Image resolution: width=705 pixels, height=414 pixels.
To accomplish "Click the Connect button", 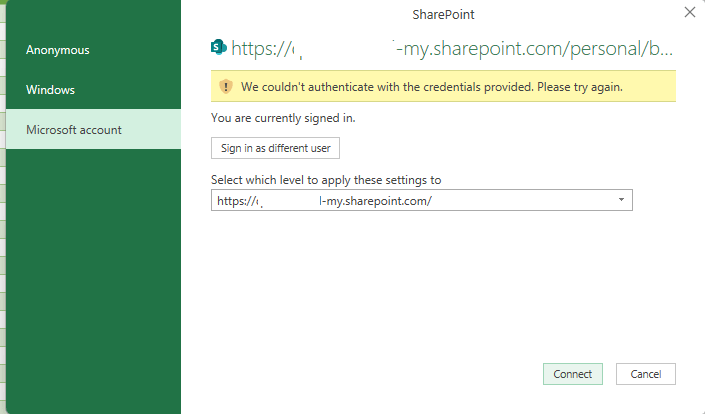I will point(572,374).
